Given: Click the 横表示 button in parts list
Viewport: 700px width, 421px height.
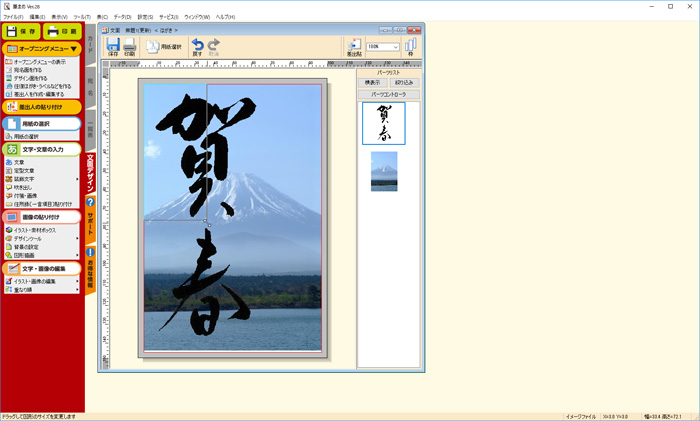Looking at the screenshot, I should point(373,83).
